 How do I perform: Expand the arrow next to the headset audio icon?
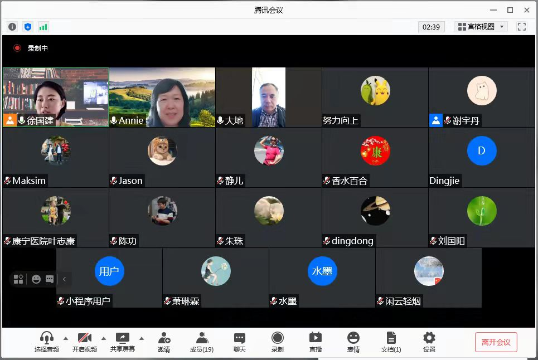(66, 339)
